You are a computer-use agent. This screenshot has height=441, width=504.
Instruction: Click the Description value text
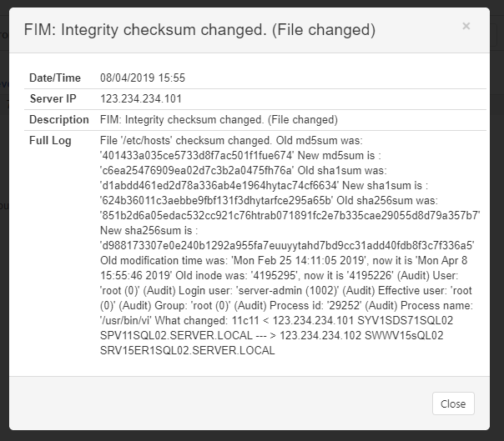point(219,119)
